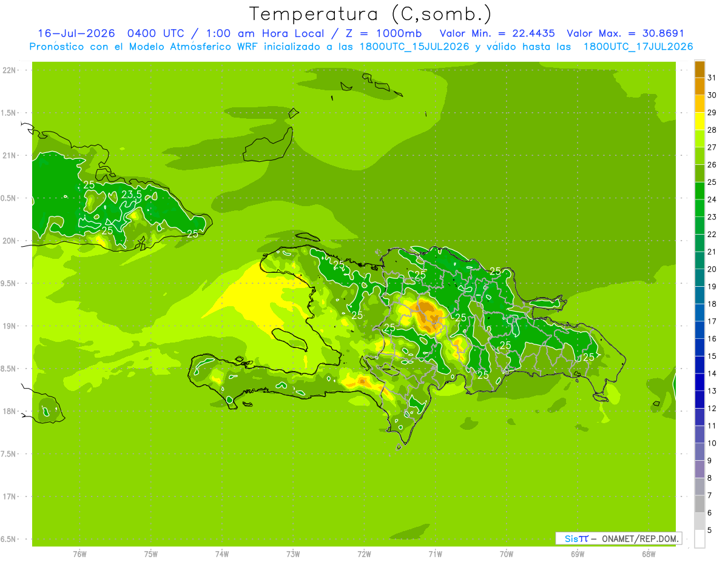
Task: Click the Temperatura (C,somb.) title
Action: click(370, 13)
